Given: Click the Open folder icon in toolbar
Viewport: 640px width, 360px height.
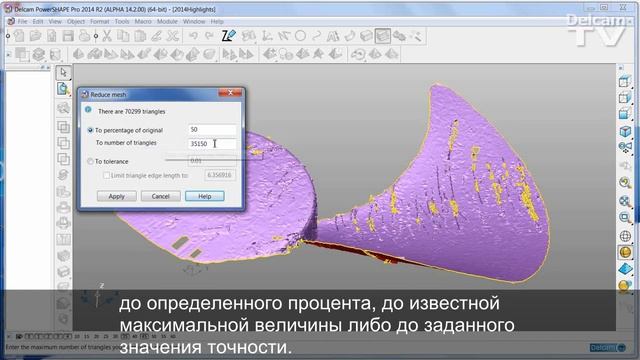Looking at the screenshot, I should pyautogui.click(x=35, y=36).
